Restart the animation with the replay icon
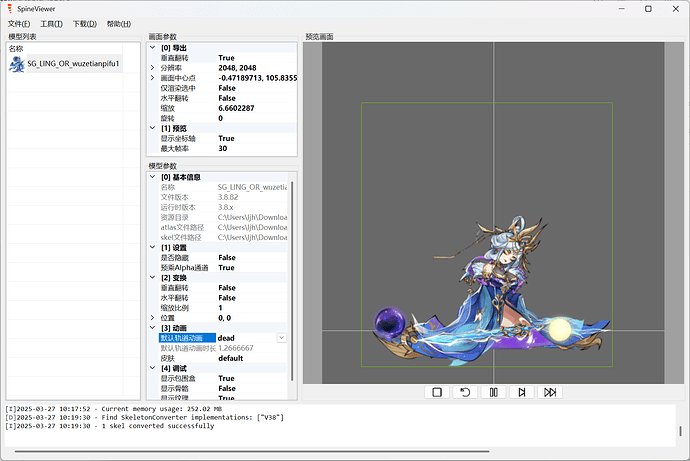 tap(465, 392)
